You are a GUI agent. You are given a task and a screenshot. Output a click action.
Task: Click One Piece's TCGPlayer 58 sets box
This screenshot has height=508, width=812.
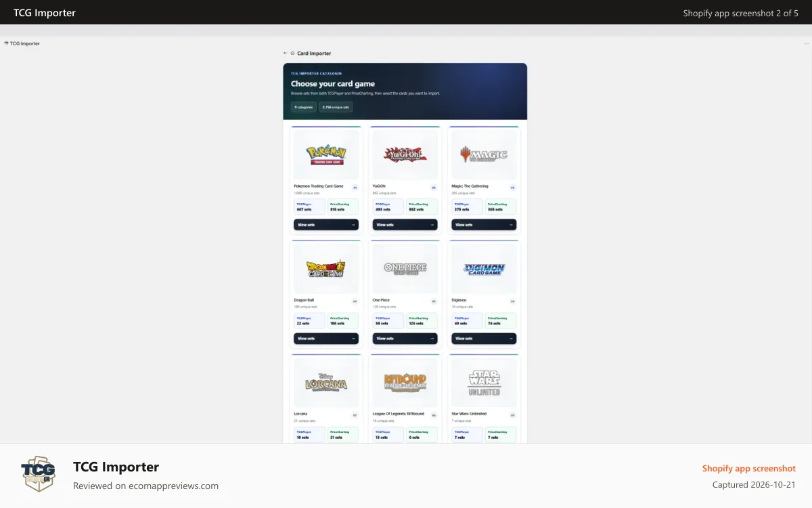point(388,320)
